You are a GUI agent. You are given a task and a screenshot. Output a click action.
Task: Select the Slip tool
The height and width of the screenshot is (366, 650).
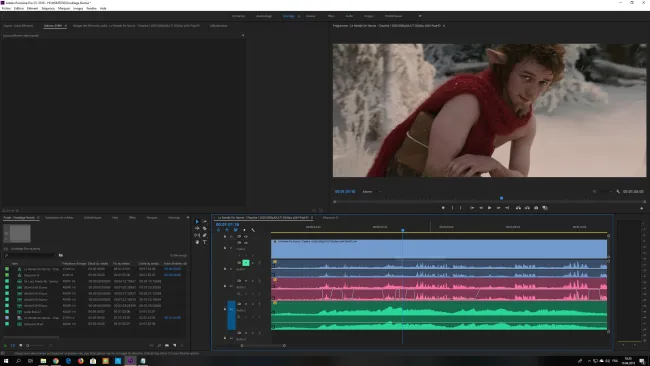(197, 235)
